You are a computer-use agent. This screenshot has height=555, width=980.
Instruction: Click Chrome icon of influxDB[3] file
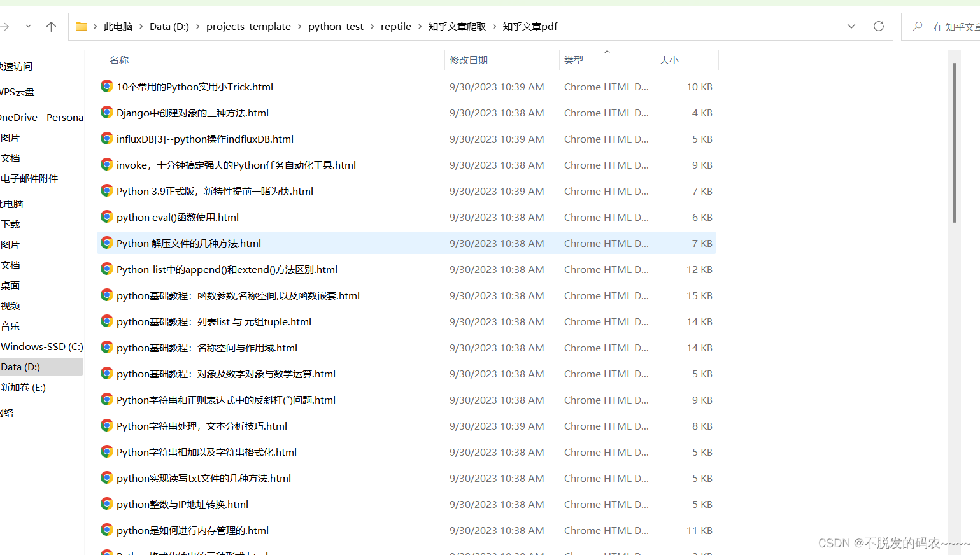coord(107,138)
